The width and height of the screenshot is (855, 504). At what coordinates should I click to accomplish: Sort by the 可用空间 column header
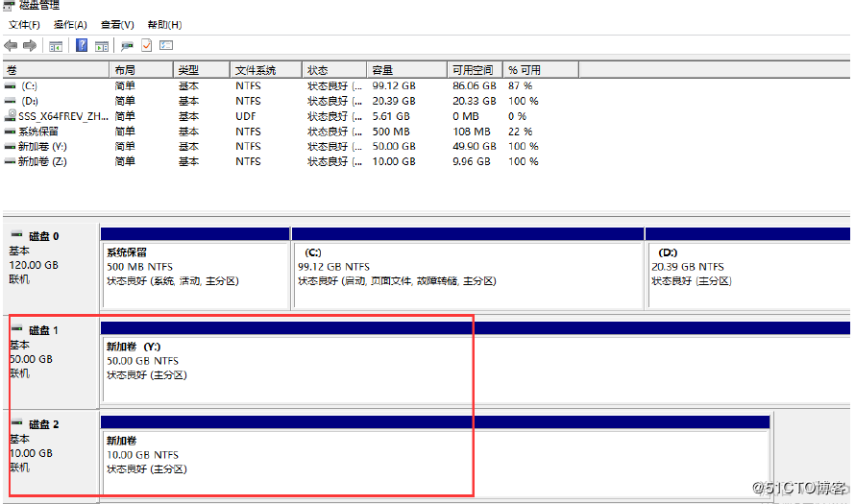click(x=476, y=70)
